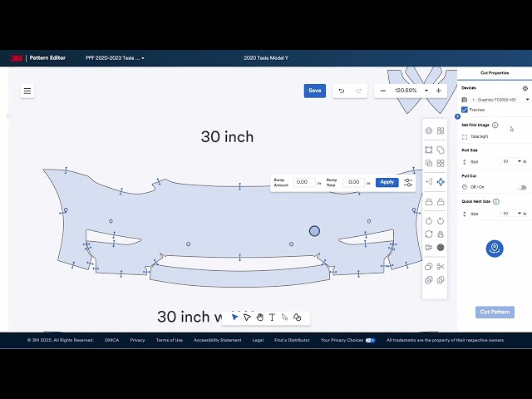Open the Legal footer link
This screenshot has width=532, height=399.
(x=258, y=340)
